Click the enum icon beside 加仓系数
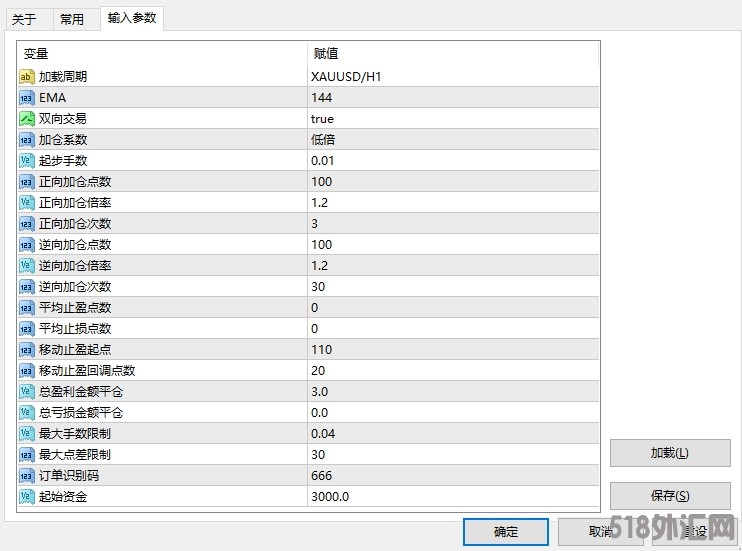 click(x=27, y=140)
